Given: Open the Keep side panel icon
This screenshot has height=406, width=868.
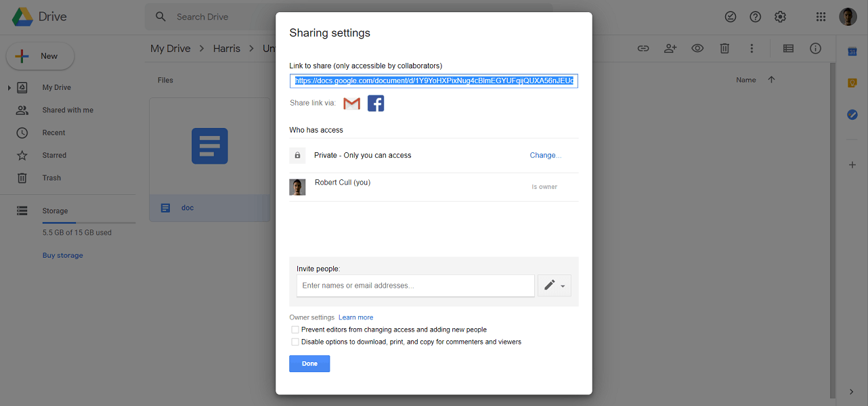Looking at the screenshot, I should point(852,83).
